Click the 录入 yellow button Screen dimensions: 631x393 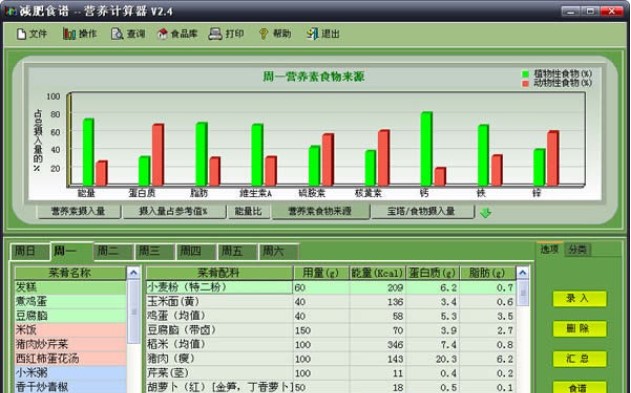(579, 299)
